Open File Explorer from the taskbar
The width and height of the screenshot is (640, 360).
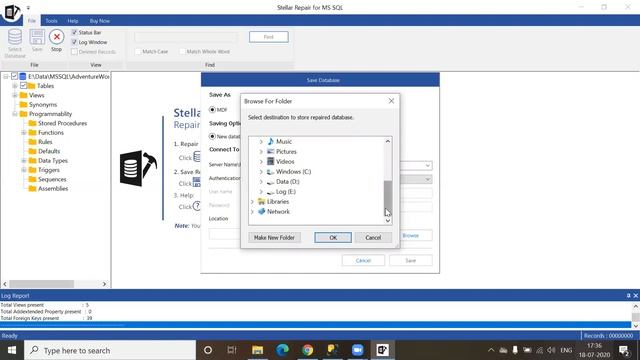(258, 350)
